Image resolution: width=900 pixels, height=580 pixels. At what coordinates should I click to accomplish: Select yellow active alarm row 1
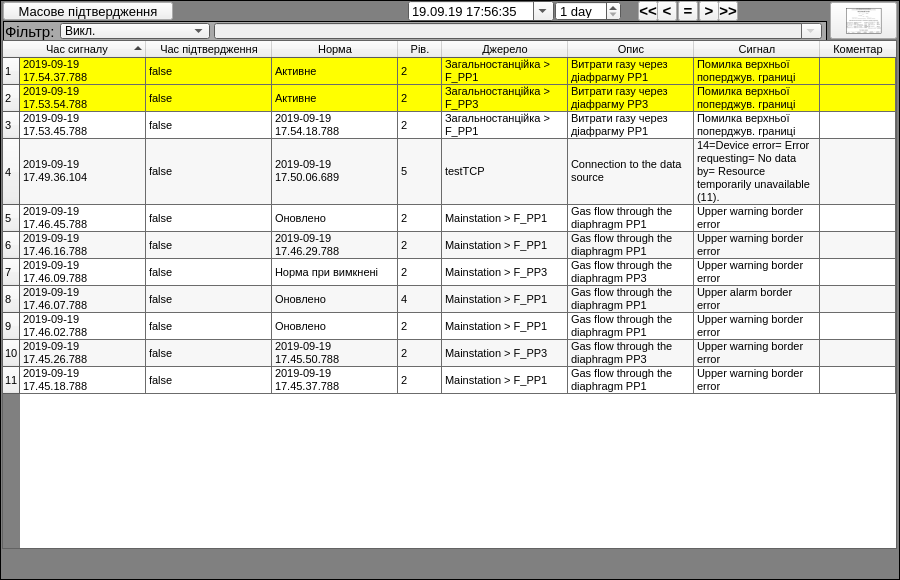[83, 71]
